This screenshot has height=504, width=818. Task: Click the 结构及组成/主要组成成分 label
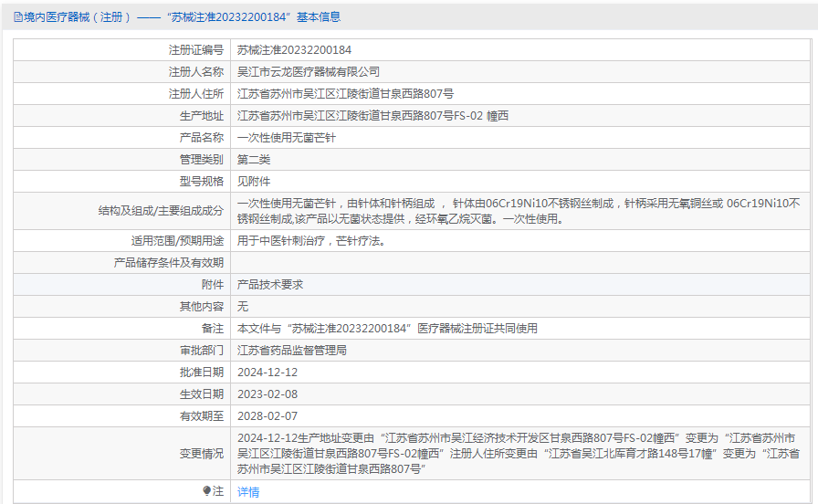[161, 211]
